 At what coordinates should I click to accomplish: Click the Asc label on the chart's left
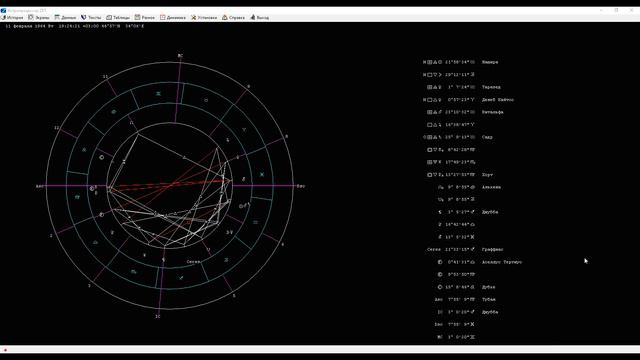pyautogui.click(x=39, y=187)
